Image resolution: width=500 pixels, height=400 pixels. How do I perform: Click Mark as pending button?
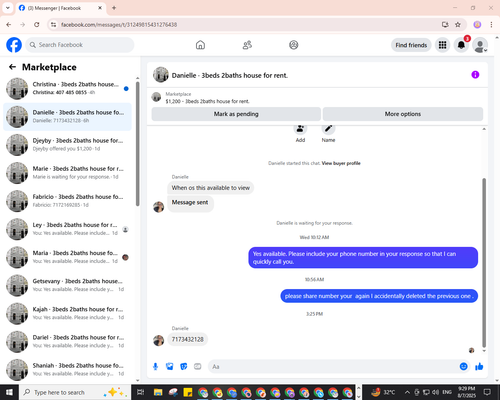click(236, 114)
